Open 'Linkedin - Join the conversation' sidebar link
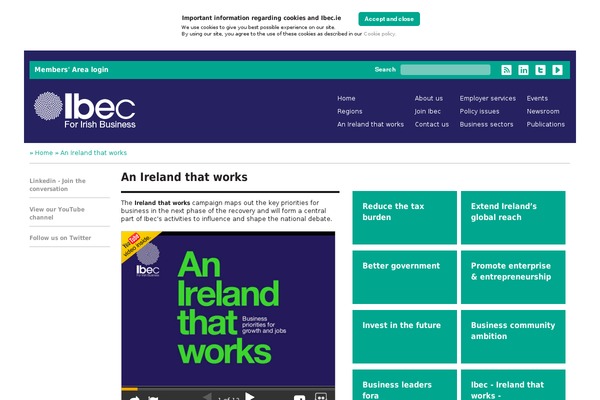The width and height of the screenshot is (600, 400). click(57, 185)
